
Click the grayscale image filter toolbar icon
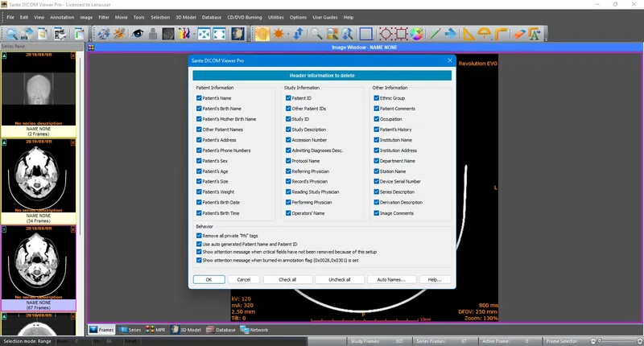[168, 34]
